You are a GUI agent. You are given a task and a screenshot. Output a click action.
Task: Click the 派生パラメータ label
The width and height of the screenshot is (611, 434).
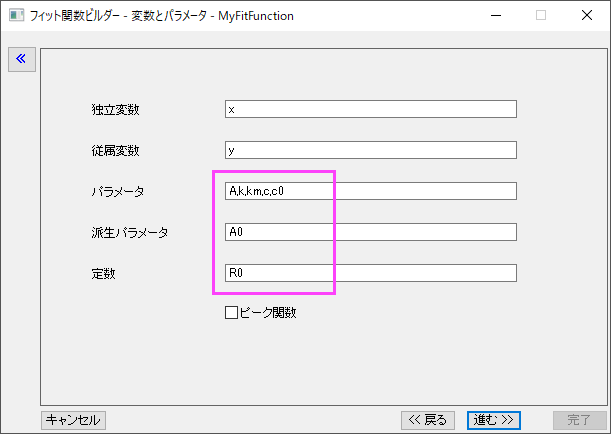coord(130,233)
